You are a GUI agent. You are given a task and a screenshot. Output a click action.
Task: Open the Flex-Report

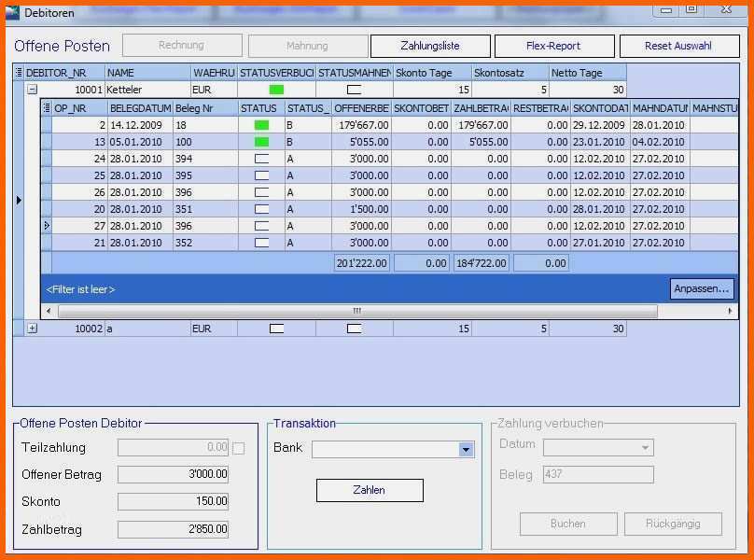[x=554, y=46]
